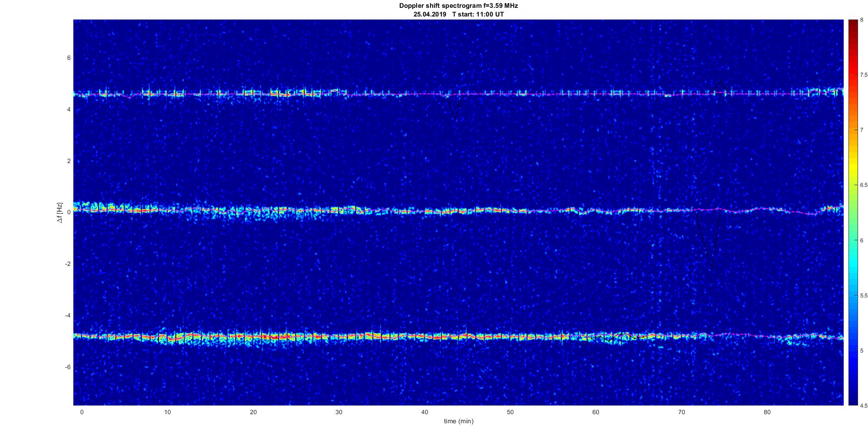The width and height of the screenshot is (868, 435).
Task: Click y-axis tick label 2
Action: point(69,161)
